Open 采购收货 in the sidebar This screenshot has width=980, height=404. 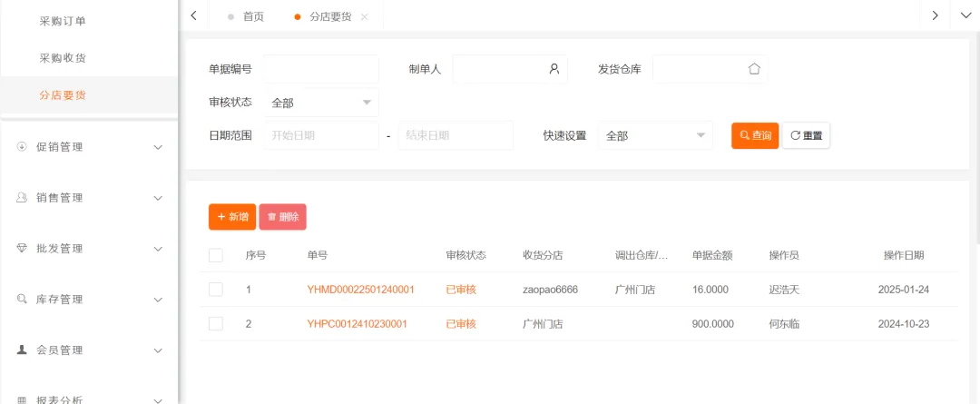point(63,58)
